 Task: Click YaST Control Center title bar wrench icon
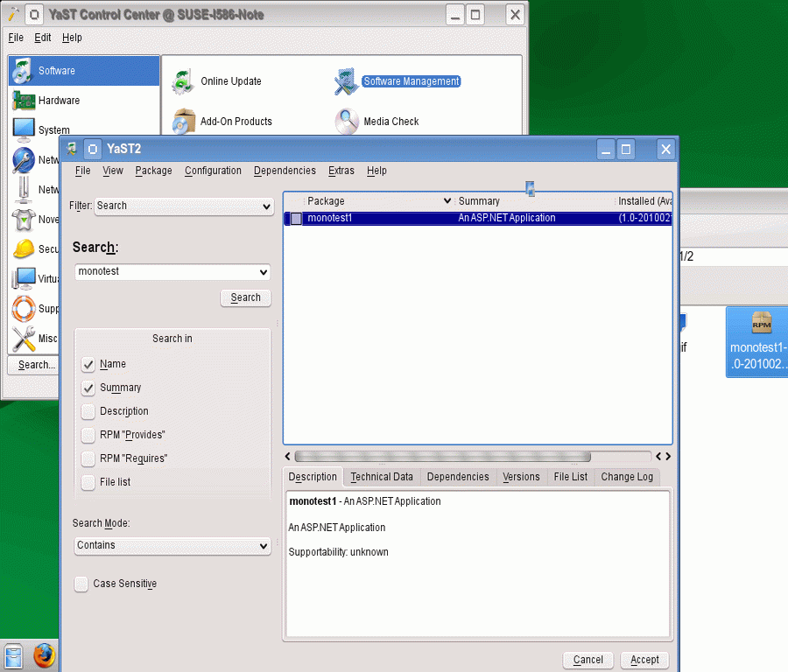point(13,15)
